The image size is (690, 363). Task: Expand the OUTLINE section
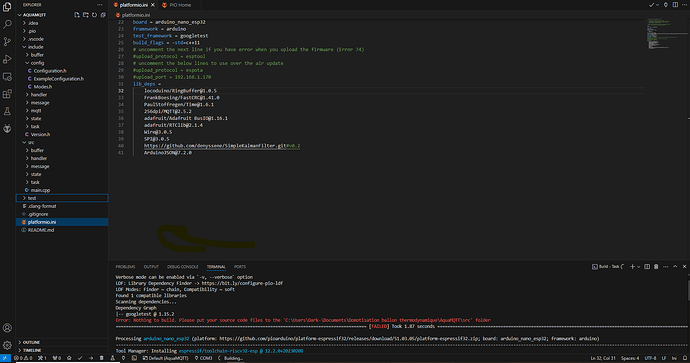point(31,342)
